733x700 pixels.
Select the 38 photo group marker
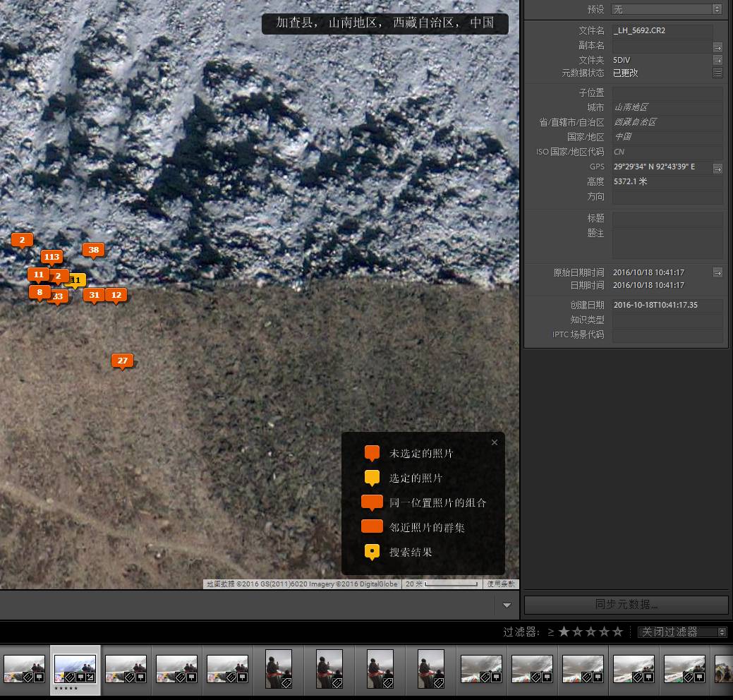coord(93,250)
